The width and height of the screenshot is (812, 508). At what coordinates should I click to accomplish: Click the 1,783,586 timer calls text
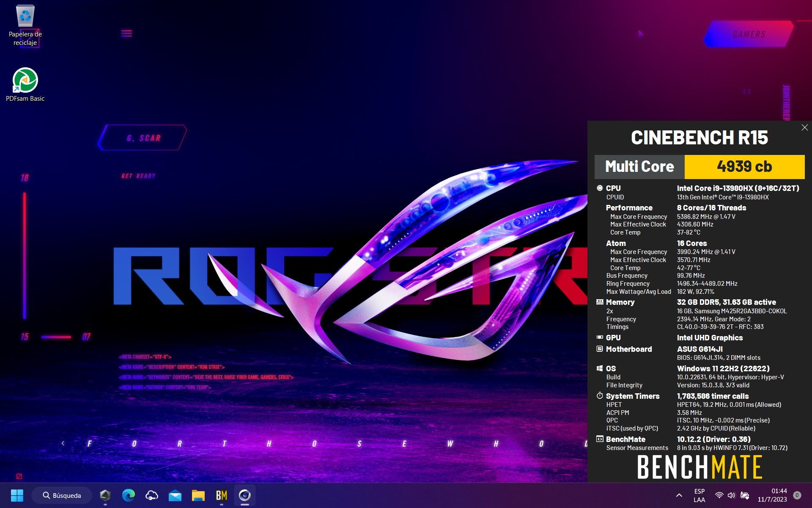click(713, 396)
